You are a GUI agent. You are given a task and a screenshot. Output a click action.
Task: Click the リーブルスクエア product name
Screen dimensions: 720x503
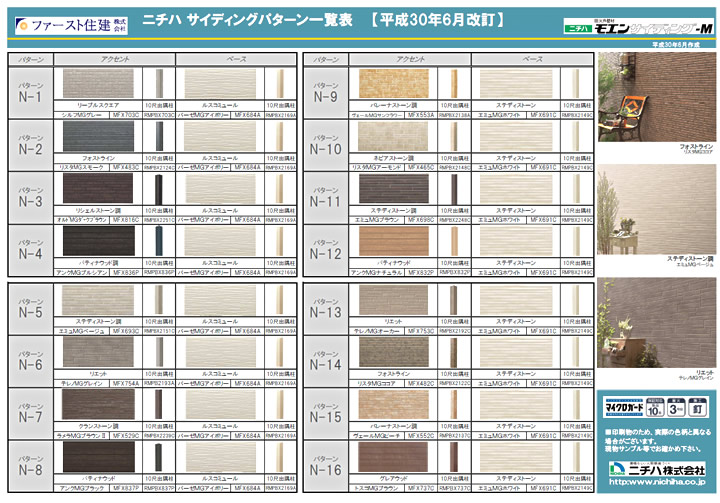tap(98, 105)
